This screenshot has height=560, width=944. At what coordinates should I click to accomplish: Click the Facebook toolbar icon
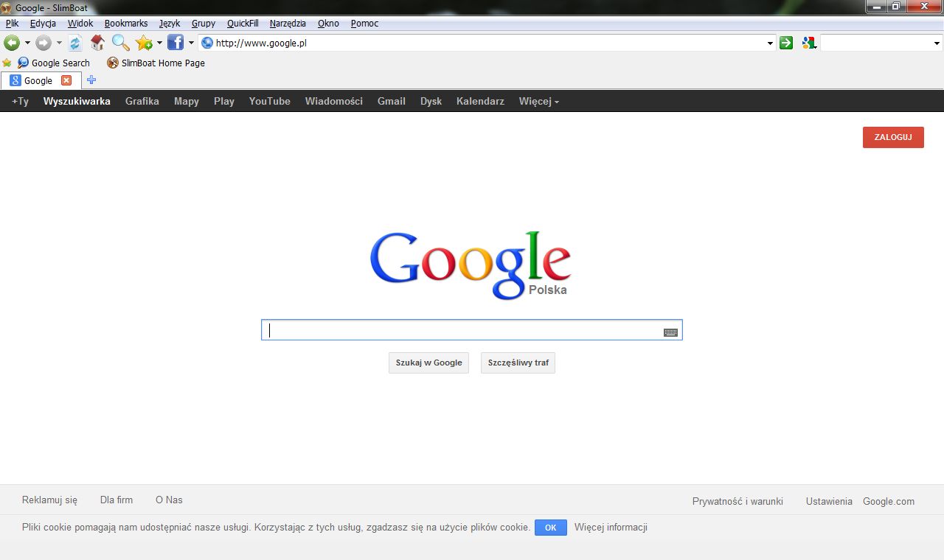[x=176, y=43]
